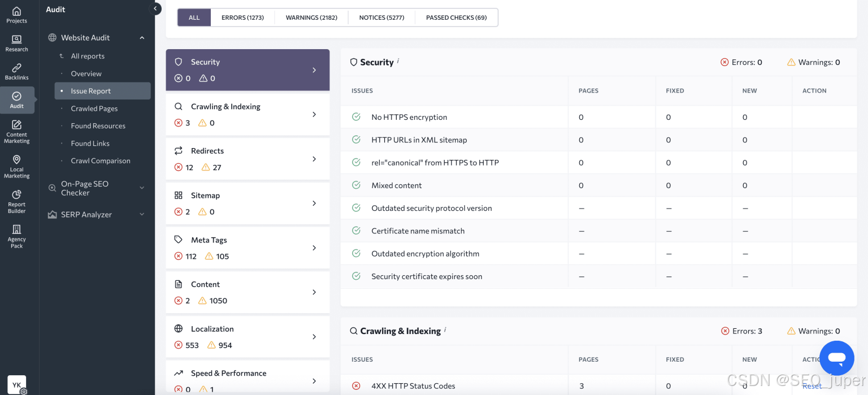Switch to the NOTICES (5277) tab
The image size is (868, 395).
(381, 18)
